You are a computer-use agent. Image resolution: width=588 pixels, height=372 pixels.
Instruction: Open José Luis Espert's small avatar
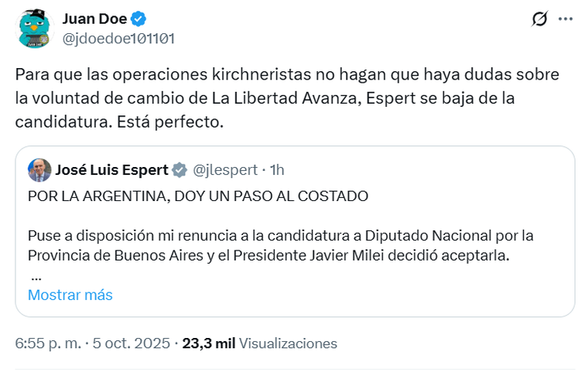click(39, 169)
